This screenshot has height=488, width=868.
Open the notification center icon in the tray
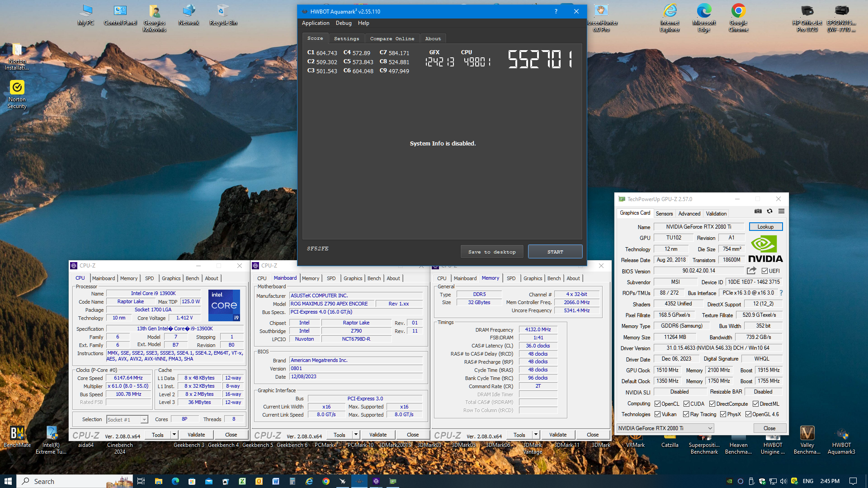click(853, 481)
